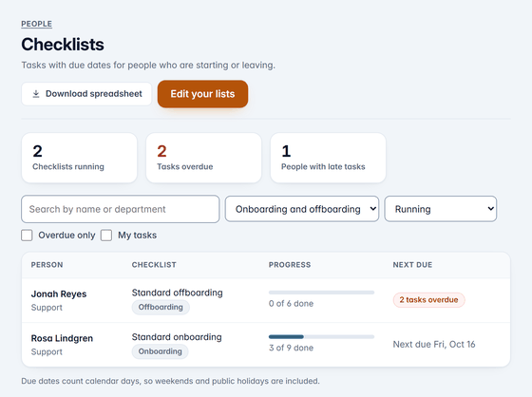Click the Standard offboarding checklist name
Viewport: 532px width, 397px height.
tap(177, 293)
